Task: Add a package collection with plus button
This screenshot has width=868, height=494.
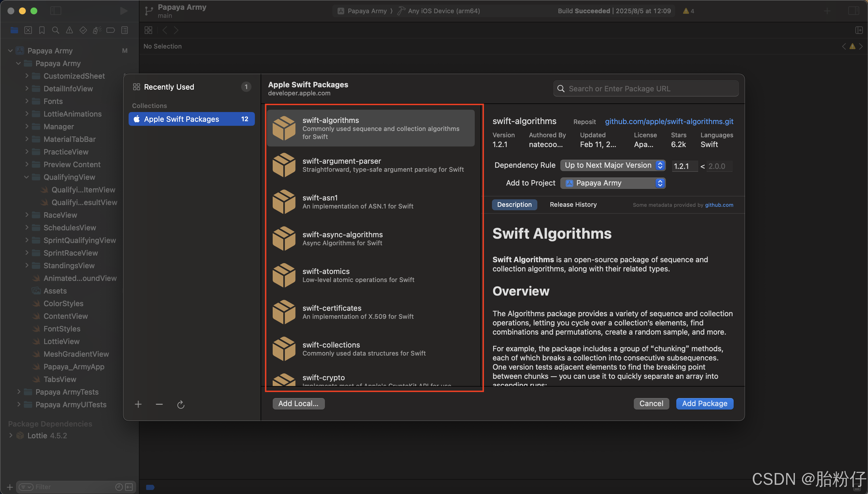Action: 138,404
